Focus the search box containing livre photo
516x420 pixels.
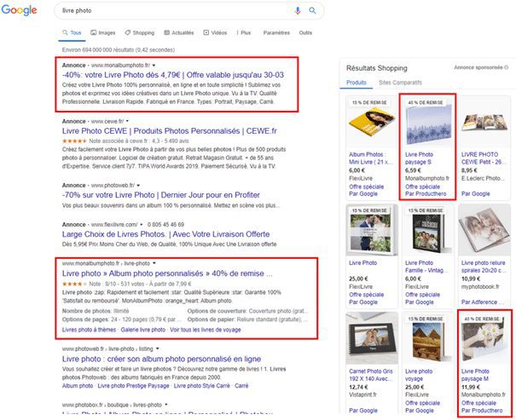pyautogui.click(x=188, y=10)
